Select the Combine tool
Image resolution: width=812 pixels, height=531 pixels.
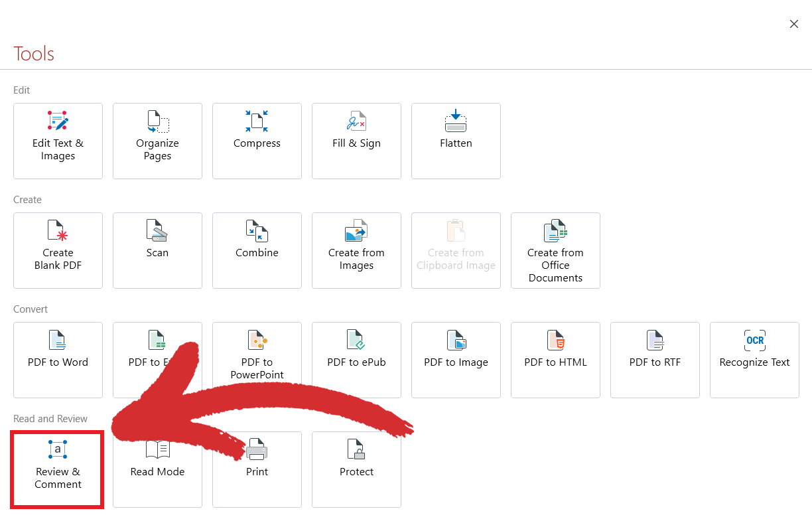tap(257, 250)
